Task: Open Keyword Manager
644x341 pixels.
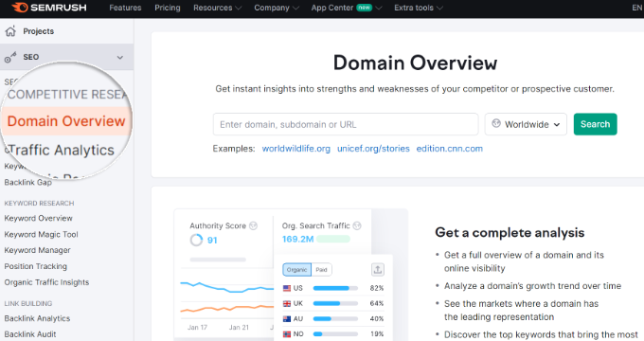Action: 37,250
